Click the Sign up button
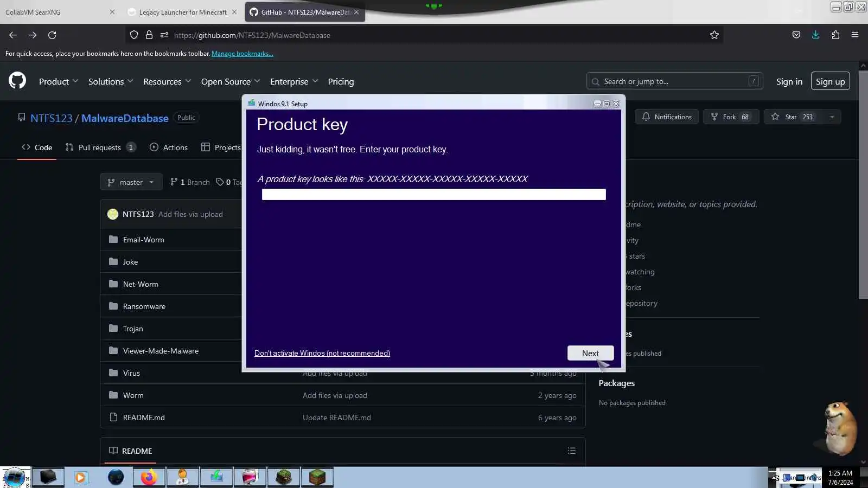The height and width of the screenshot is (488, 868). pyautogui.click(x=830, y=81)
